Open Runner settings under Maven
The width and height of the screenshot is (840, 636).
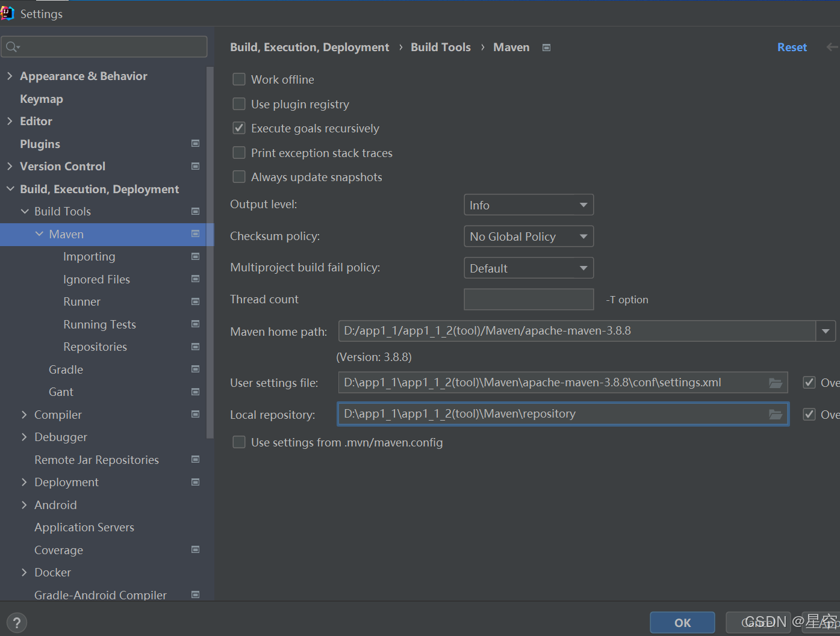82,301
